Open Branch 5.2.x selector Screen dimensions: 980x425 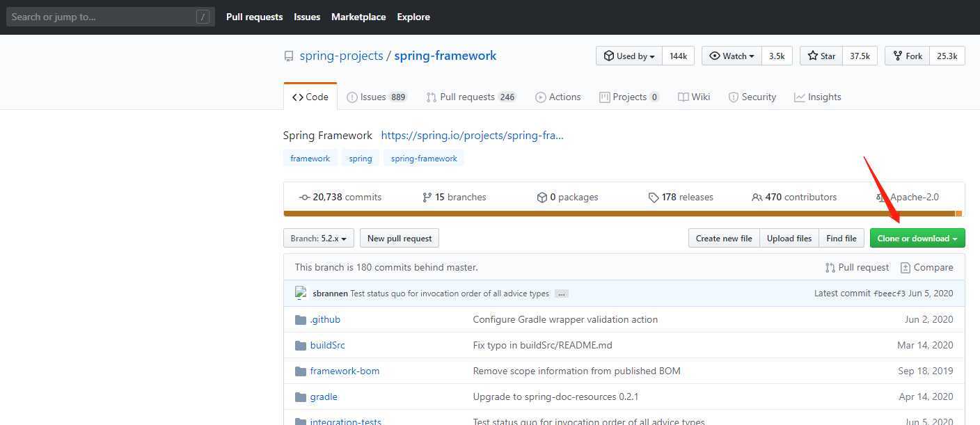319,239
